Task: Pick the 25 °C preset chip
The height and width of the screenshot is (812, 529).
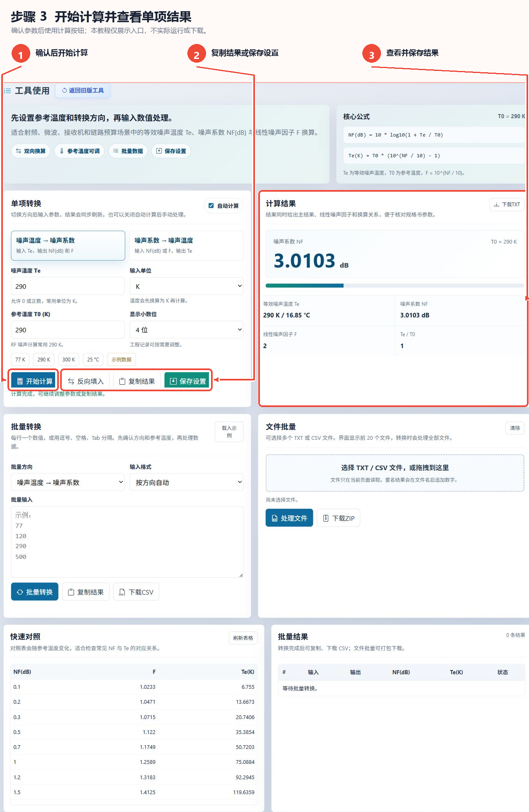Action: [x=93, y=359]
